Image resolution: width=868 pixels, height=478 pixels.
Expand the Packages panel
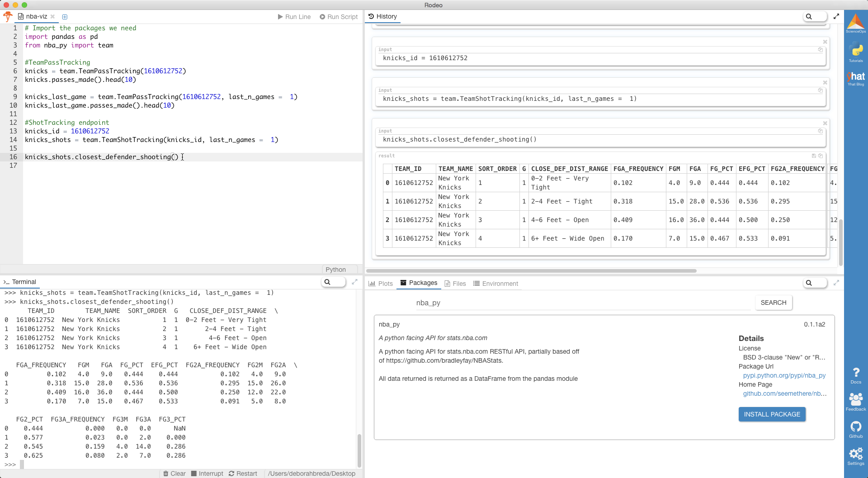(836, 283)
